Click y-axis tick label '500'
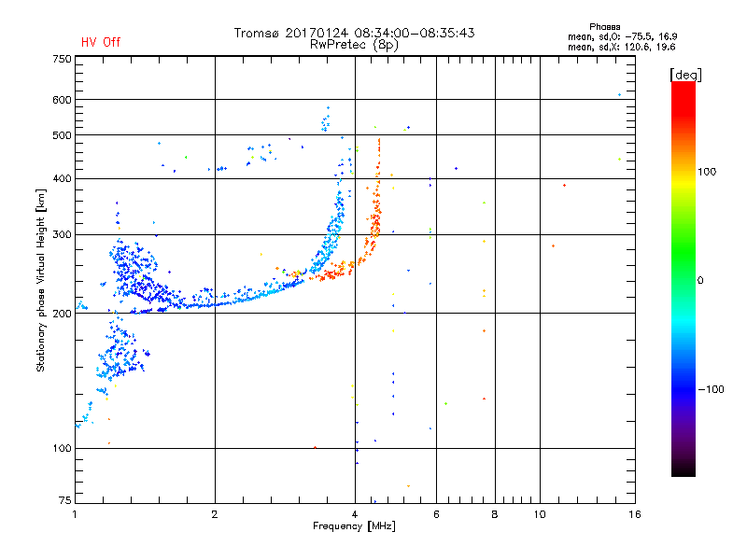This screenshot has width=747, height=560. pyautogui.click(x=62, y=135)
